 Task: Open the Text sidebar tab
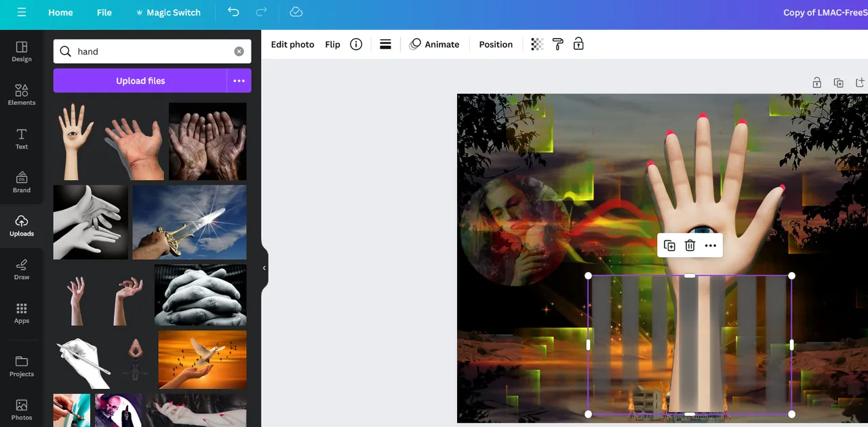[22, 138]
